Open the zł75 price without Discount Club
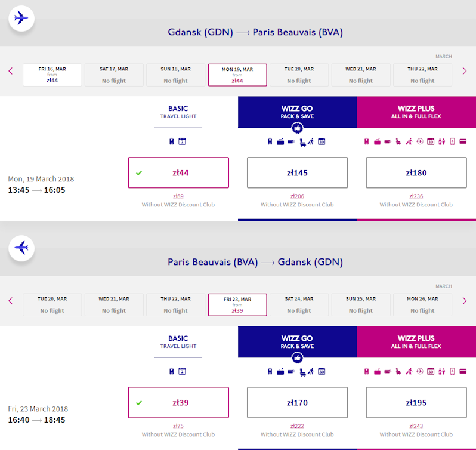This screenshot has height=450, width=476. (x=178, y=426)
